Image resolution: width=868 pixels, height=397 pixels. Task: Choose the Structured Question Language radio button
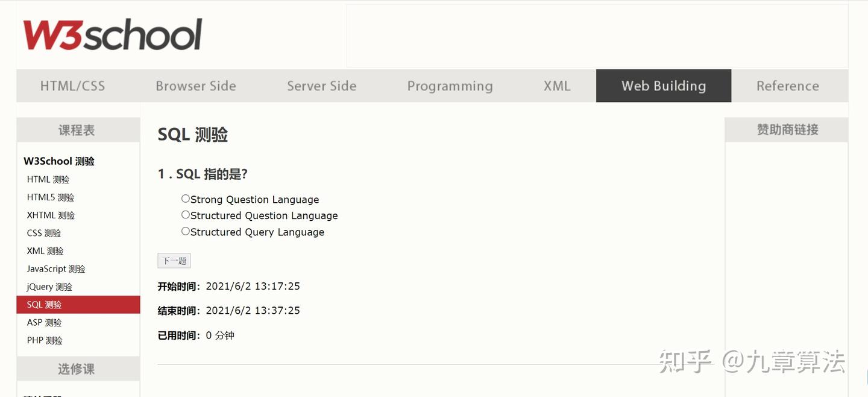pos(186,215)
